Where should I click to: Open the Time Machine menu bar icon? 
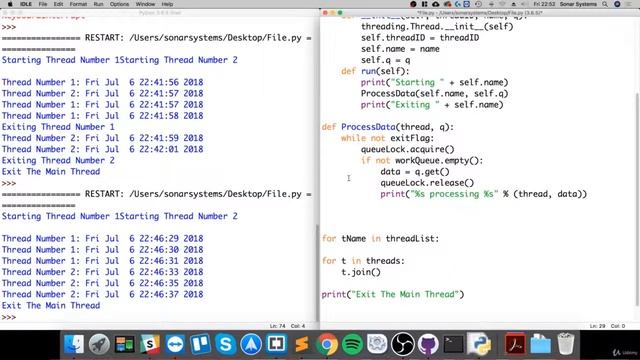(x=478, y=4)
